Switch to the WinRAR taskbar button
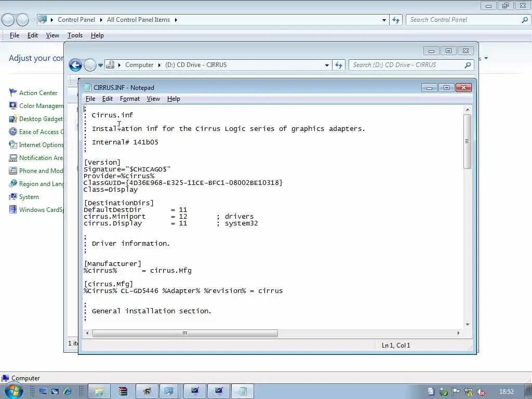This screenshot has height=399, width=532. pos(123,392)
